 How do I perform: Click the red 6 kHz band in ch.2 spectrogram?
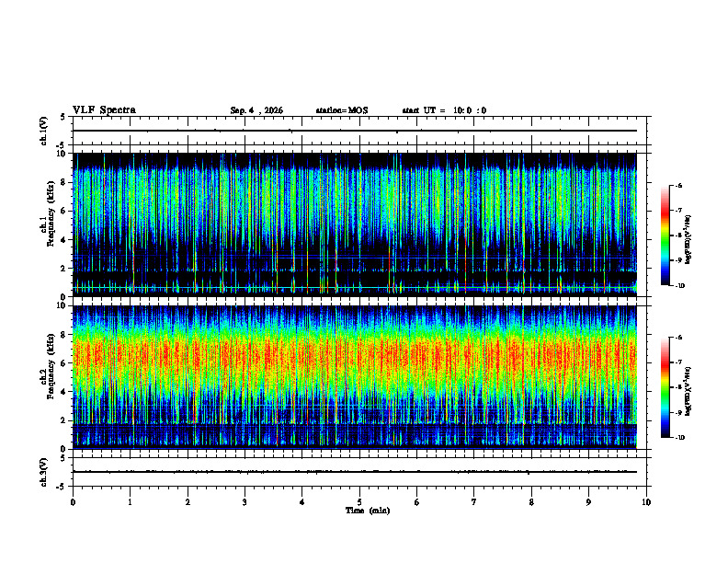355,358
